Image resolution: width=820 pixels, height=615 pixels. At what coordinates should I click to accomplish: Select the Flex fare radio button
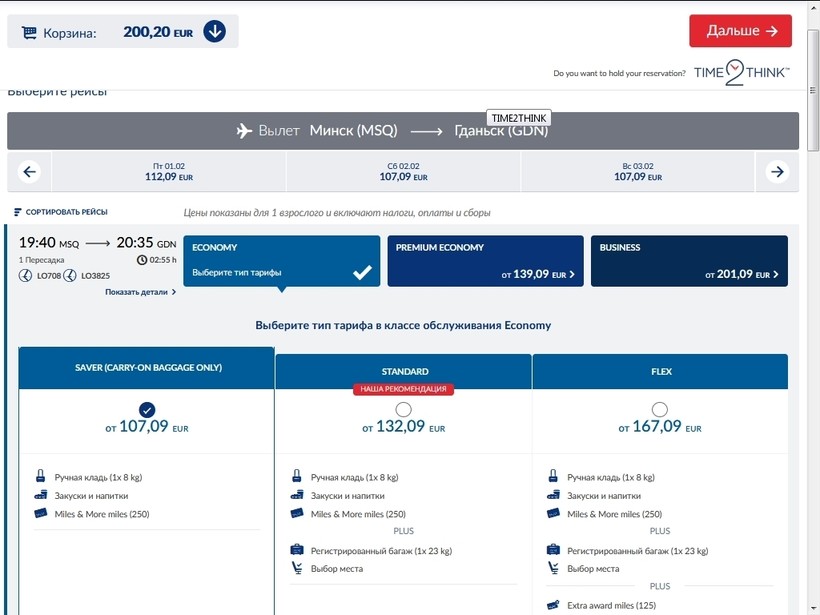(659, 409)
